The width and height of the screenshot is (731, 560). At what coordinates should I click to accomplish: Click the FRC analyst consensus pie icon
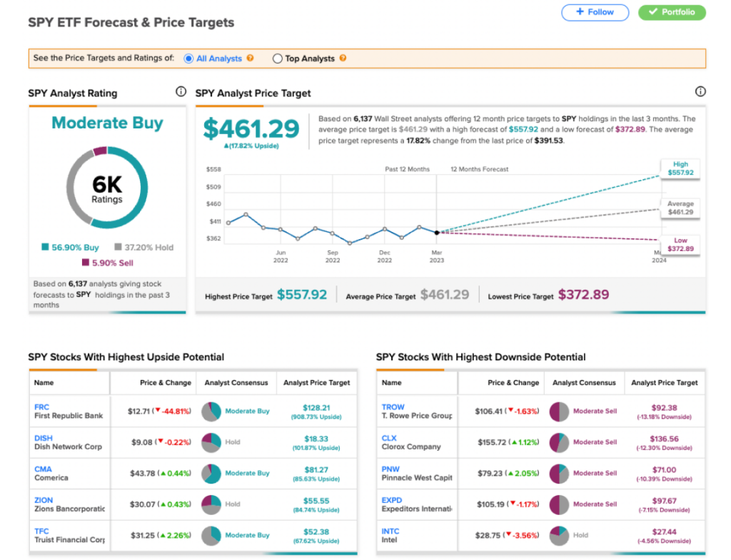211,412
